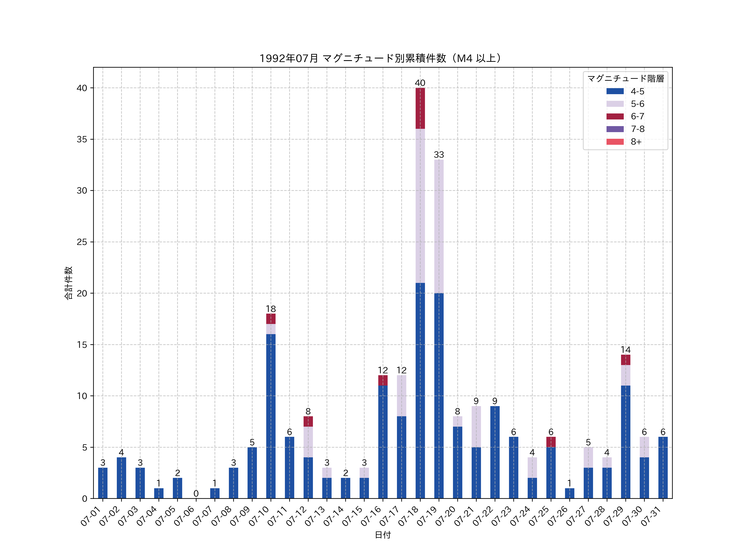The width and height of the screenshot is (747, 560).
Task: Click the crimson 6-7 legend swatch
Action: point(615,116)
